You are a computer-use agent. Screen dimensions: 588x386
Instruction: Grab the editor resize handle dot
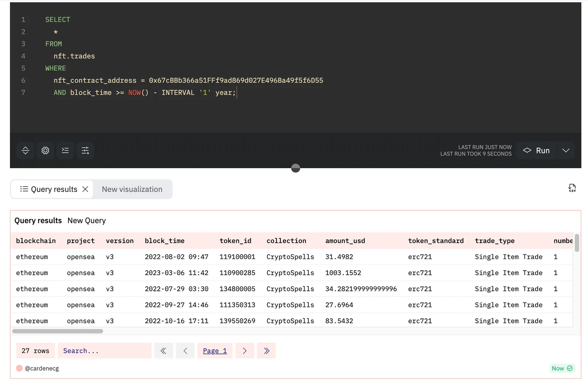pos(295,168)
